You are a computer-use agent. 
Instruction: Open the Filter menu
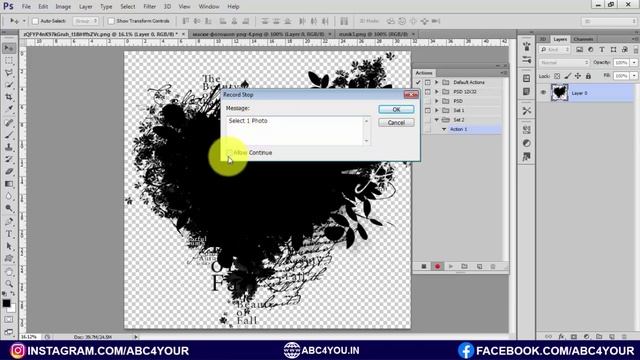pos(149,7)
